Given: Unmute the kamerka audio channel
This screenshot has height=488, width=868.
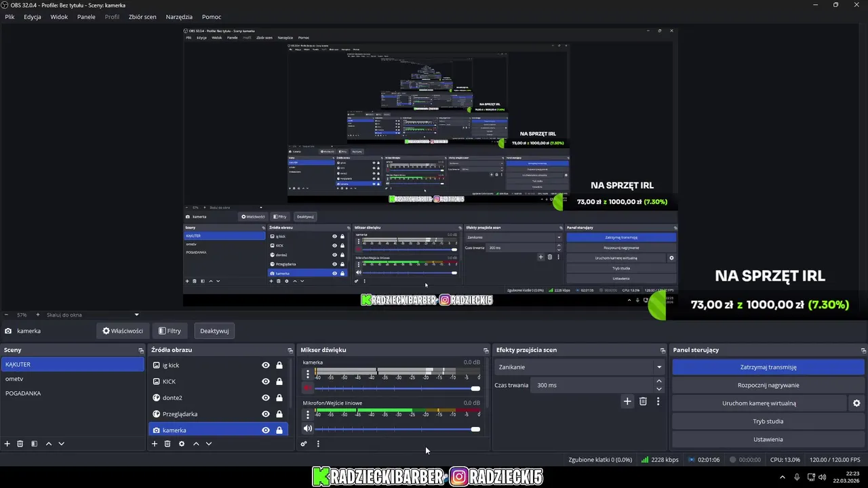Looking at the screenshot, I should (x=308, y=388).
